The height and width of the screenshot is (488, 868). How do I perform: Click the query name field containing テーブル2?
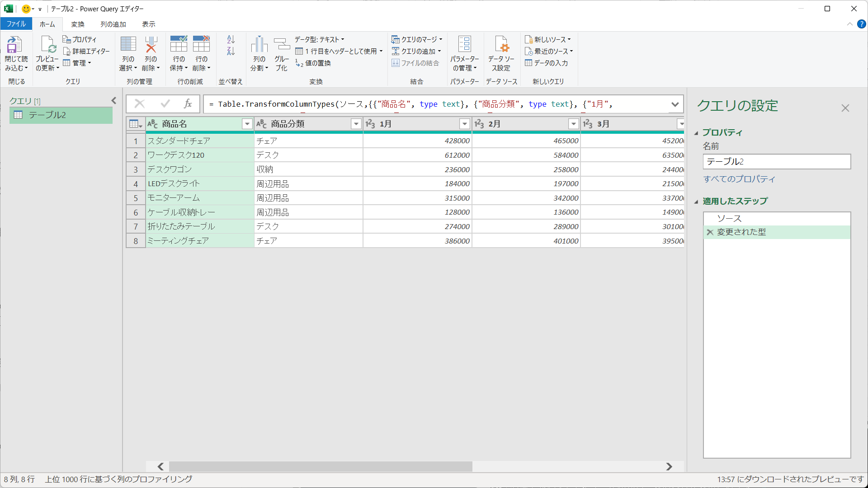pos(777,162)
